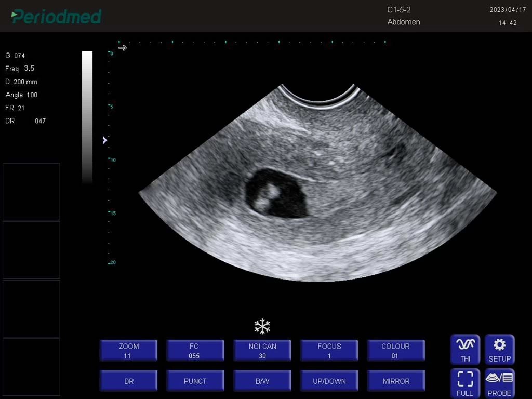The height and width of the screenshot is (399, 532).
Task: Click the grayscale bar
Action: (87, 117)
